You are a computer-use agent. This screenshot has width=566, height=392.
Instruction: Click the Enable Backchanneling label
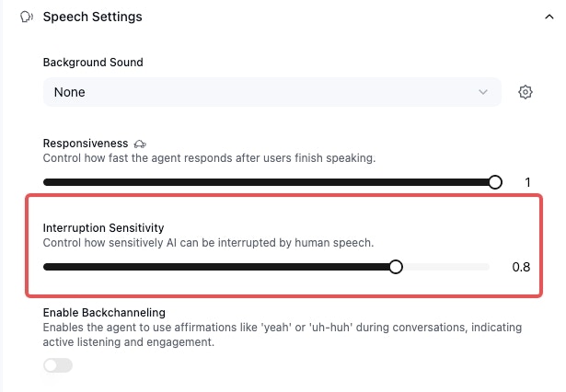point(104,313)
